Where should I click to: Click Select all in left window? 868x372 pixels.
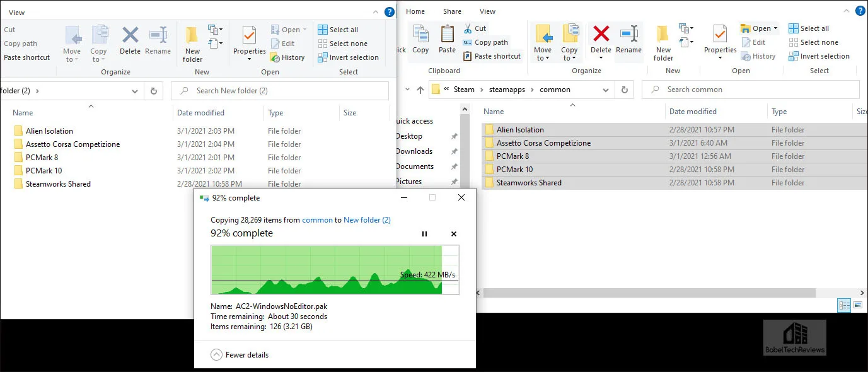[x=338, y=30]
